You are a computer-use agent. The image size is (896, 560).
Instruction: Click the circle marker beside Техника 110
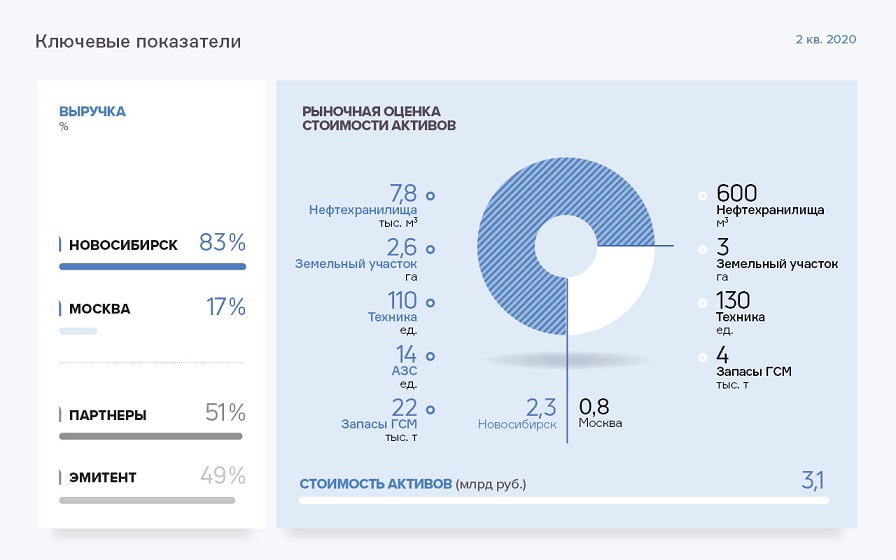430,303
